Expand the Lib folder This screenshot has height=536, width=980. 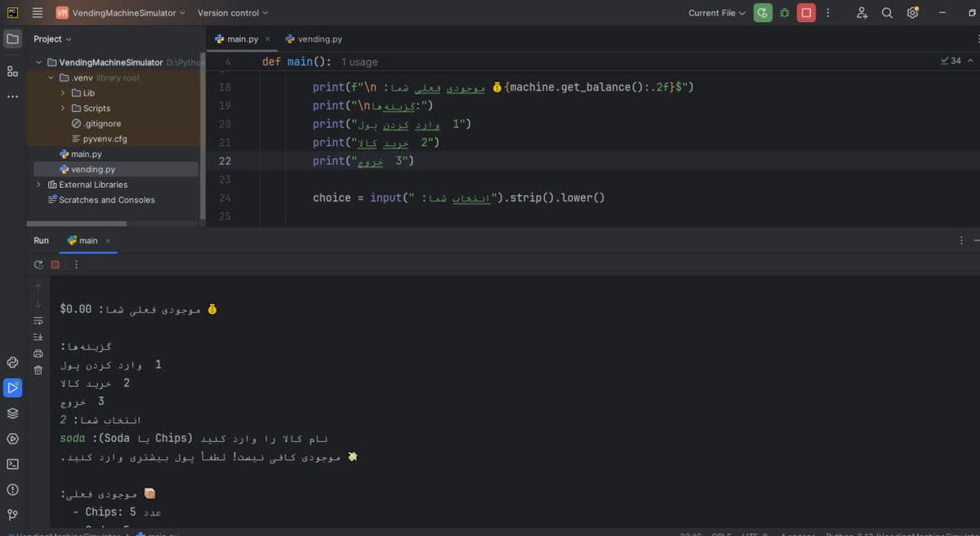pos(63,93)
